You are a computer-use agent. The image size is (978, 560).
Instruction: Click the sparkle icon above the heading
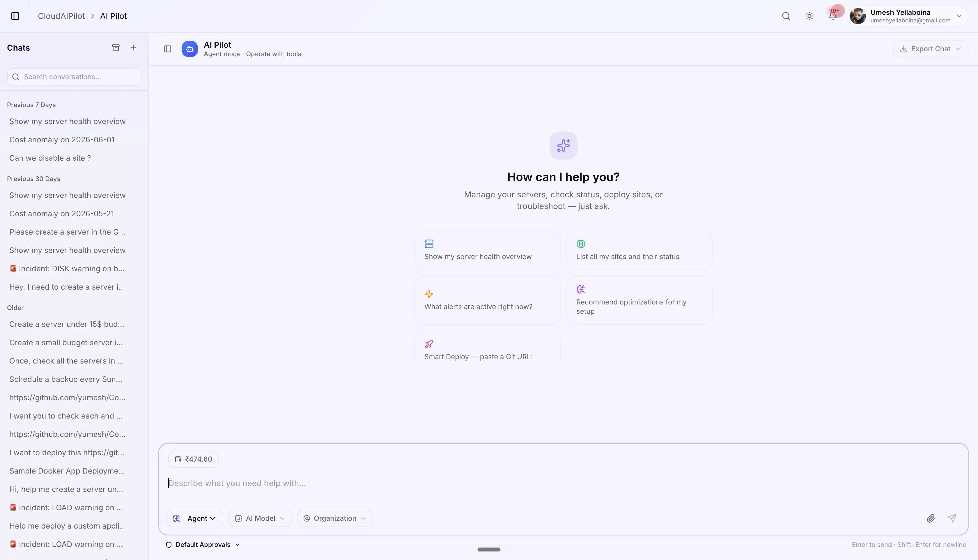tap(564, 146)
